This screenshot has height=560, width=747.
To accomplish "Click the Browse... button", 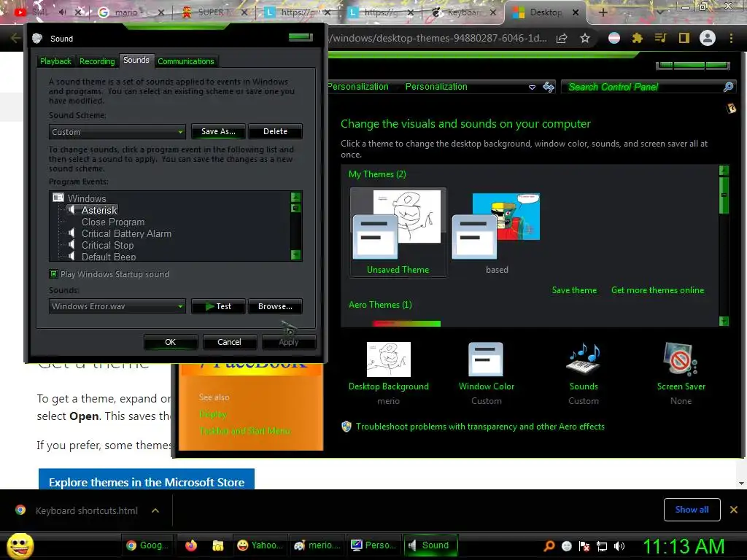I will (275, 306).
